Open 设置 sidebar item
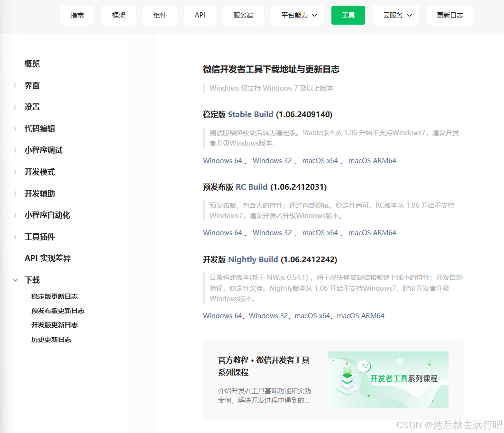Viewport: 504px width, 433px height. pyautogui.click(x=32, y=107)
